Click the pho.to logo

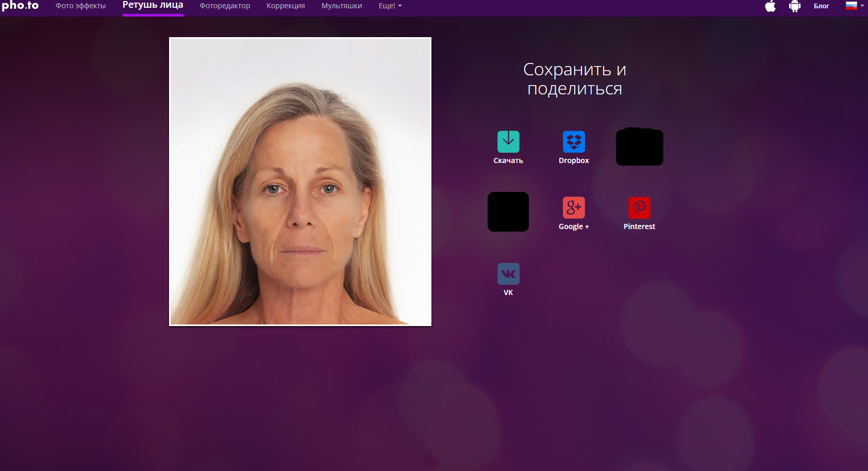click(x=21, y=6)
